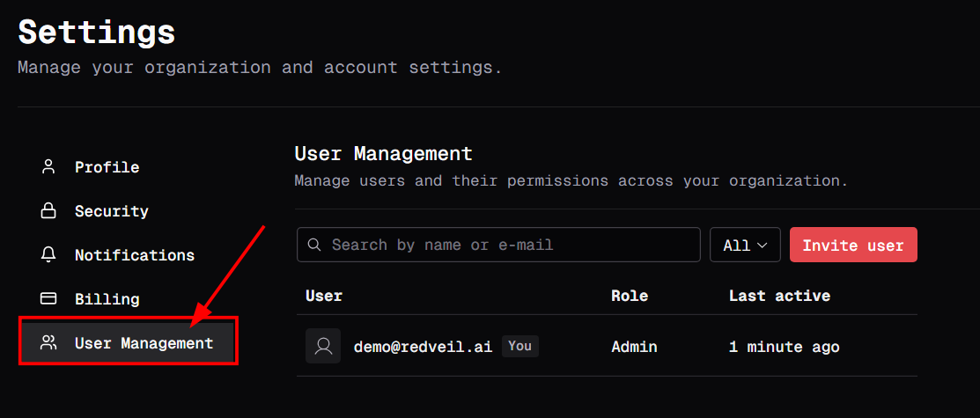Click the demo@redveil.ai user email
The width and height of the screenshot is (980, 418).
424,347
